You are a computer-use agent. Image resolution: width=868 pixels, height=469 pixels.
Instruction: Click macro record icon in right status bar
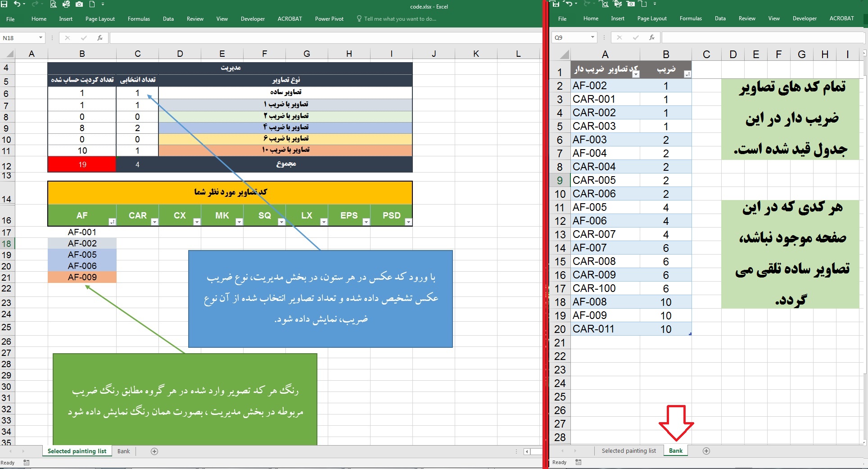click(579, 462)
